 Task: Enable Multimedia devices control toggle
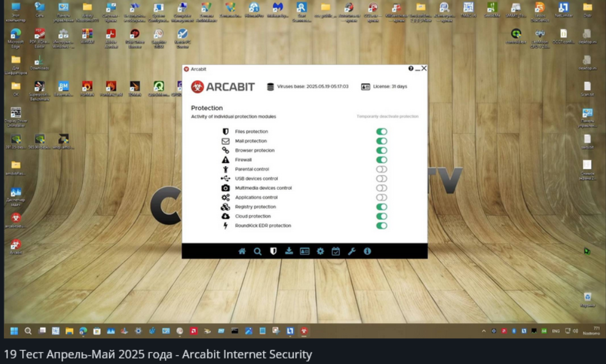(382, 188)
